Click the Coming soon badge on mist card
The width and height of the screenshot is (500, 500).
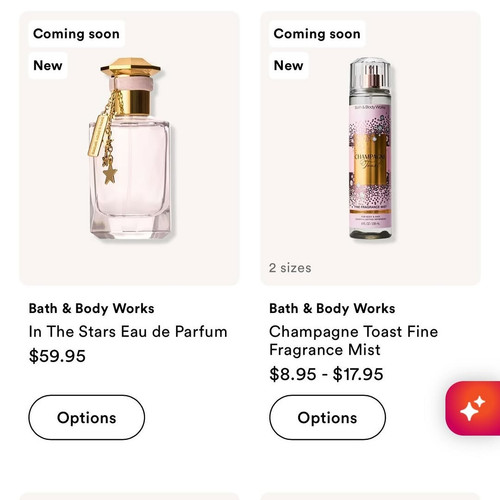(x=317, y=34)
